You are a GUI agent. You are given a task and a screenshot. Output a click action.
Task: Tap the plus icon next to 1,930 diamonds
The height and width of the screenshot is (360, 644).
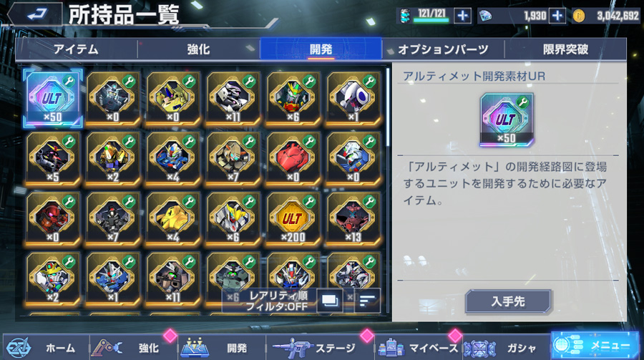tap(557, 16)
